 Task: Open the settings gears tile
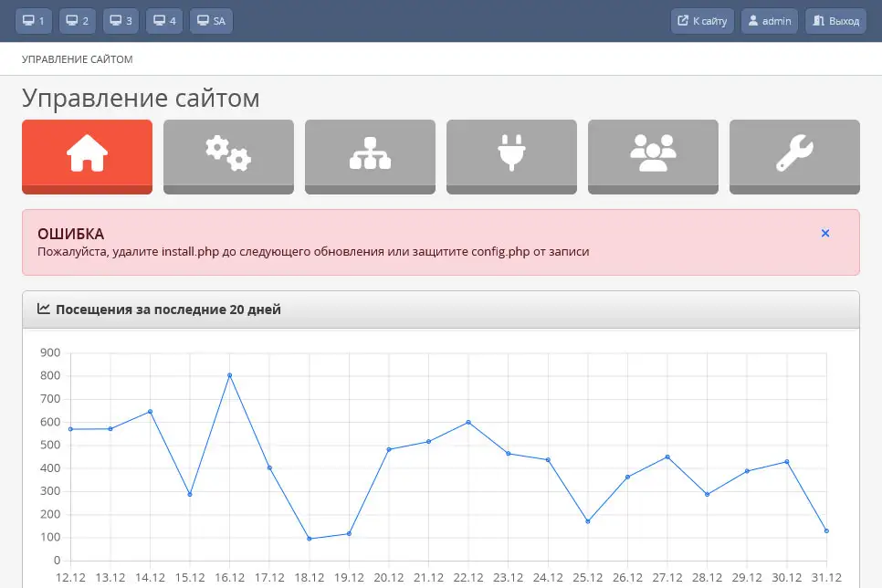228,155
